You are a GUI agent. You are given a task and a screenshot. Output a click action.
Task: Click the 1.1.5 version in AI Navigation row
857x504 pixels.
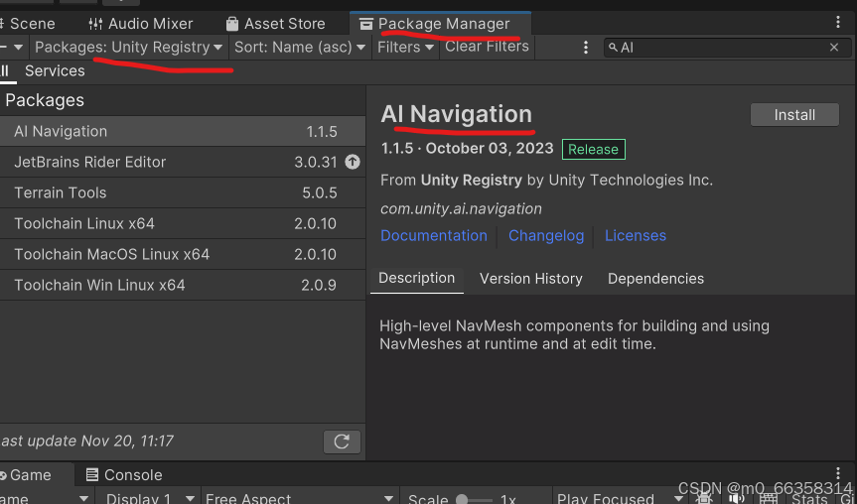tap(322, 132)
